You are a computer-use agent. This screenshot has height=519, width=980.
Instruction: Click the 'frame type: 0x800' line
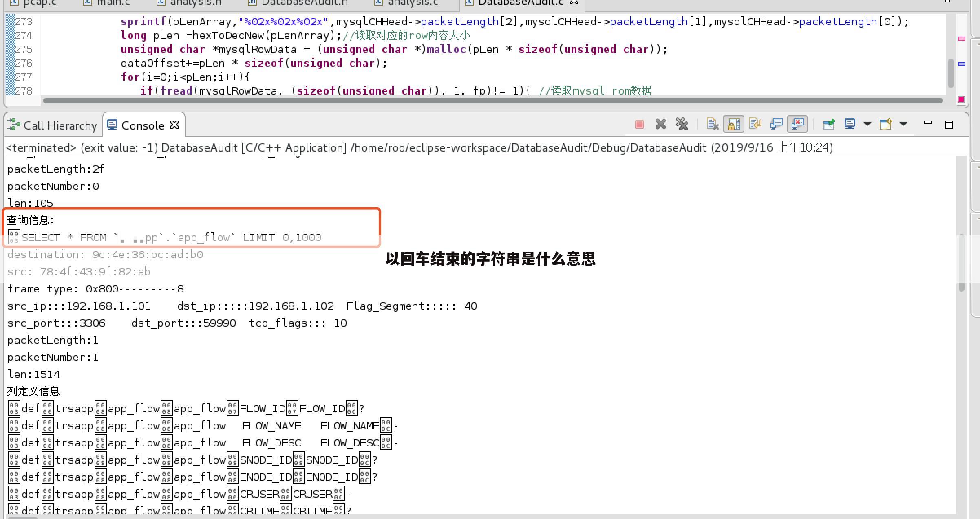click(96, 289)
